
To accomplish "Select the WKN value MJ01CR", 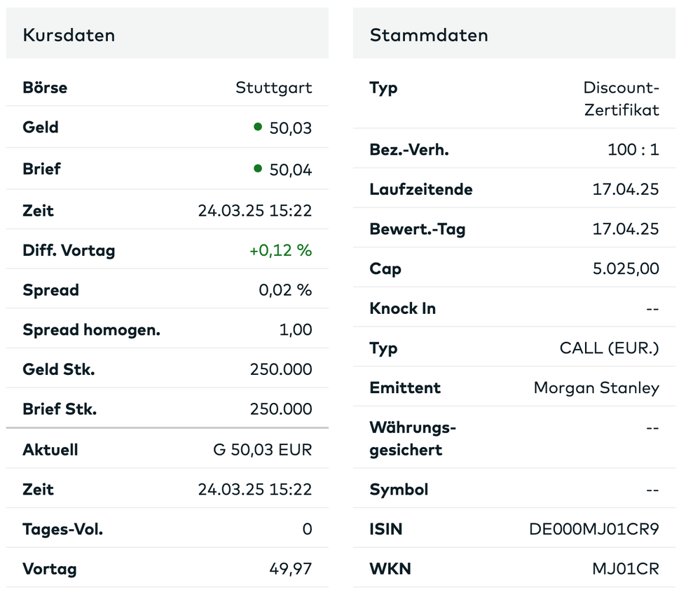I will click(x=625, y=569).
